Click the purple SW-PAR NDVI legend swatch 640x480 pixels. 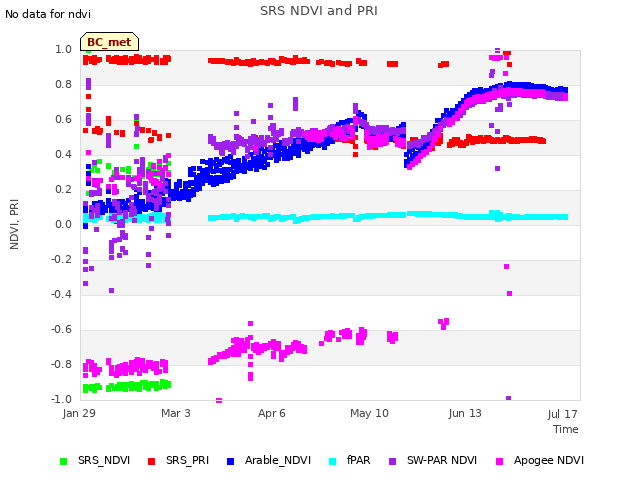[392, 461]
